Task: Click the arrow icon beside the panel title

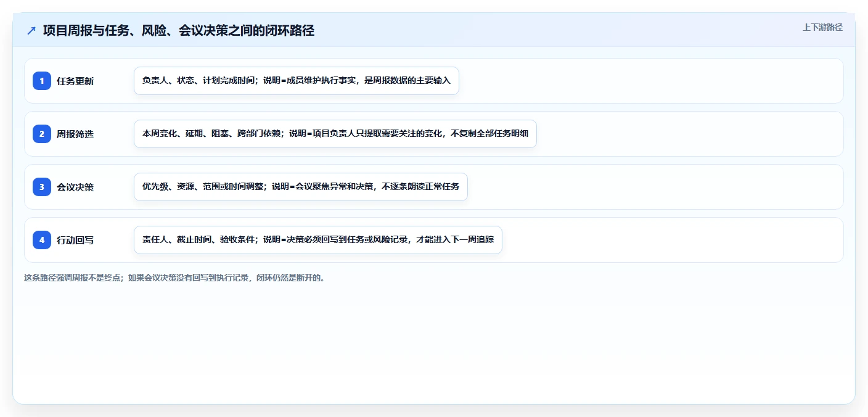Action: 31,31
